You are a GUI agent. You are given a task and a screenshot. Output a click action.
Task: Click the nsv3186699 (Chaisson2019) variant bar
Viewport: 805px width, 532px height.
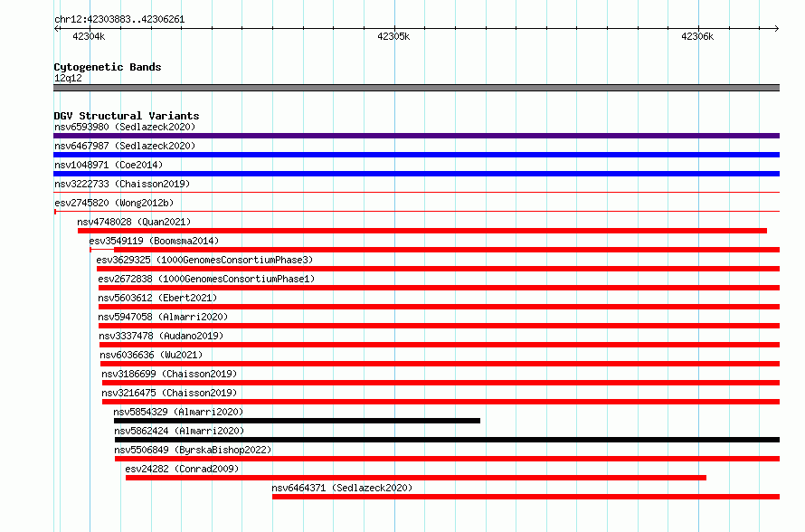[441, 383]
